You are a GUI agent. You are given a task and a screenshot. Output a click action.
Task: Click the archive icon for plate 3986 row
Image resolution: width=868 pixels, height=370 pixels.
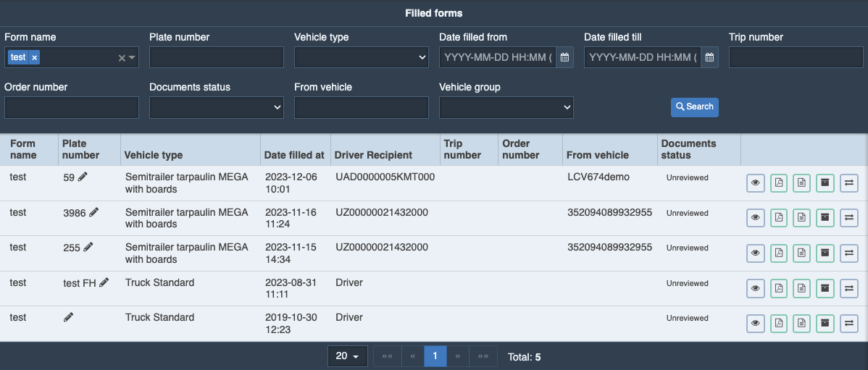coord(825,218)
